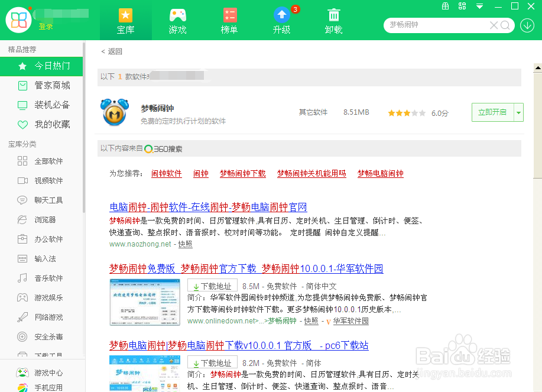Click 立即开启 button
The height and width of the screenshot is (392, 542).
(492, 112)
